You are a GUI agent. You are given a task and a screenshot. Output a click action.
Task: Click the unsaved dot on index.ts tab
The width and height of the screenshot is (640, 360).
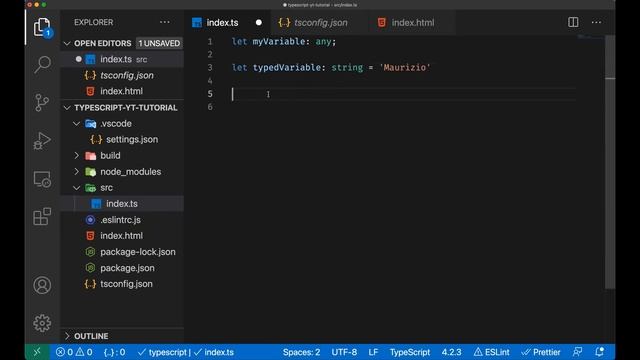point(259,23)
